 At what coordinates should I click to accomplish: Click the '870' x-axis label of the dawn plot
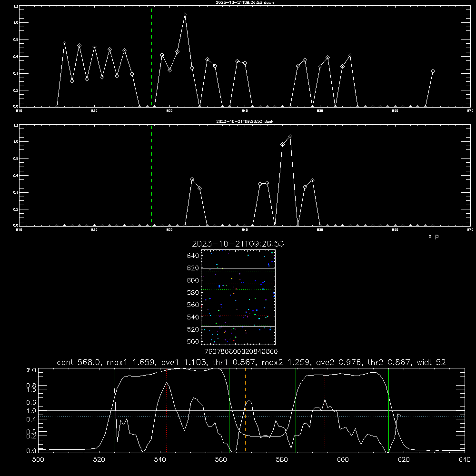pyautogui.click(x=470, y=111)
